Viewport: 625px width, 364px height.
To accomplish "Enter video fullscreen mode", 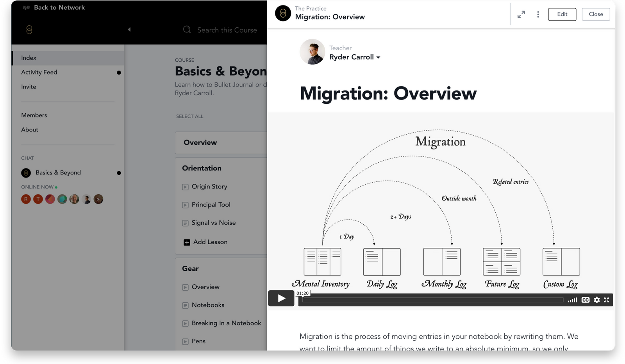I will coord(607,300).
